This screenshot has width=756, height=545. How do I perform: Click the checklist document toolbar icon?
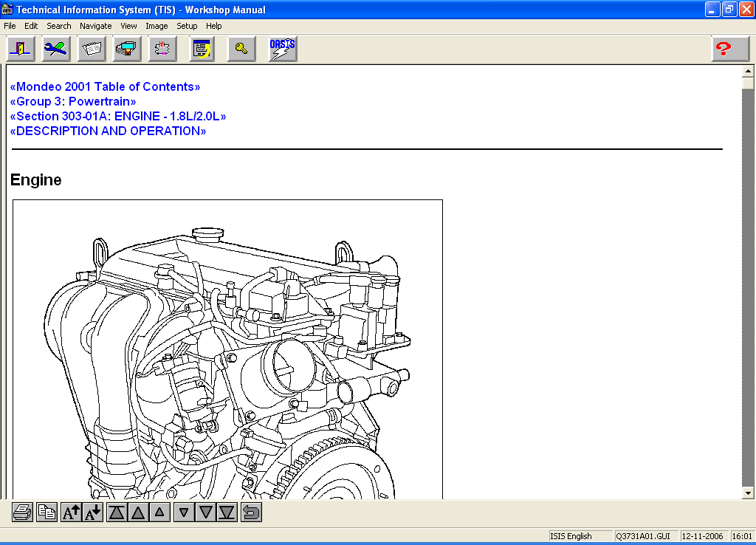click(202, 48)
